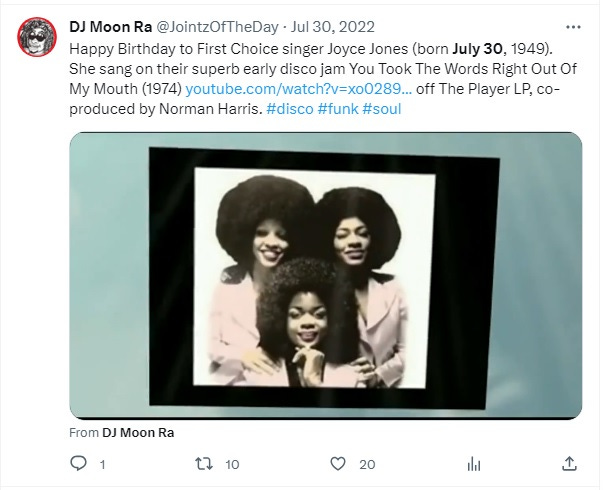View tweet analytics bar chart icon
This screenshot has width=603, height=490.
(473, 464)
